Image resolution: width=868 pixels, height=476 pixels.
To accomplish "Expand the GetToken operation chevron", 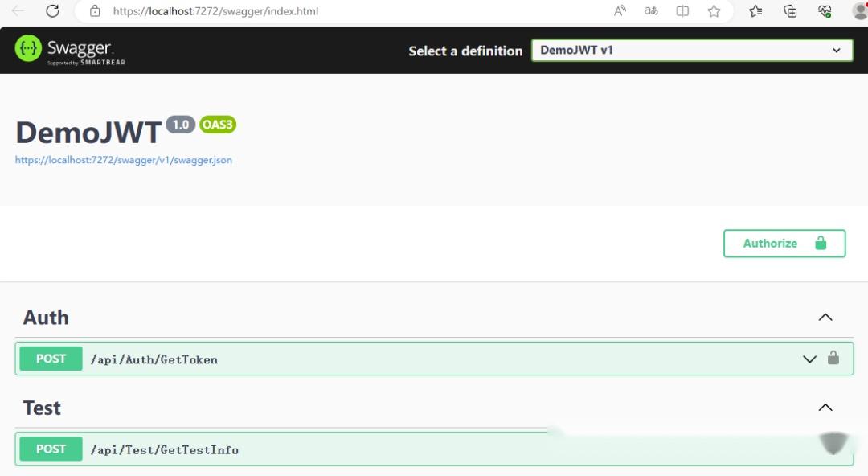I will (x=809, y=359).
